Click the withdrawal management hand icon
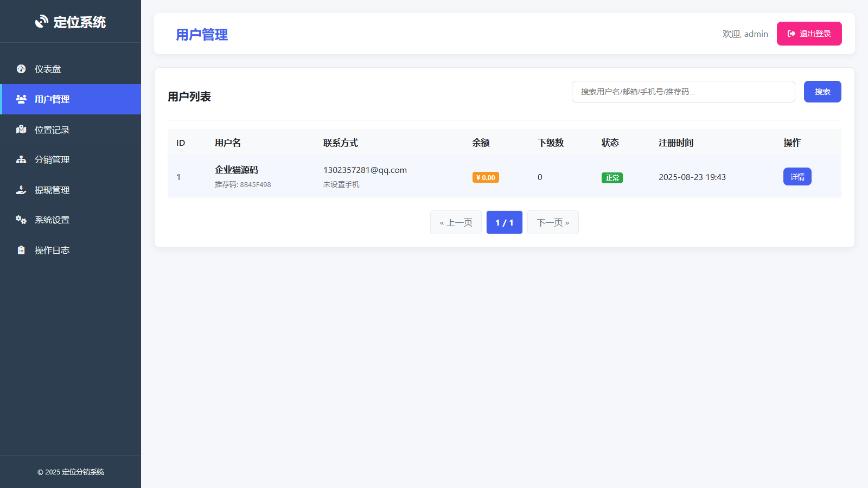The height and width of the screenshot is (488, 868). tap(21, 190)
